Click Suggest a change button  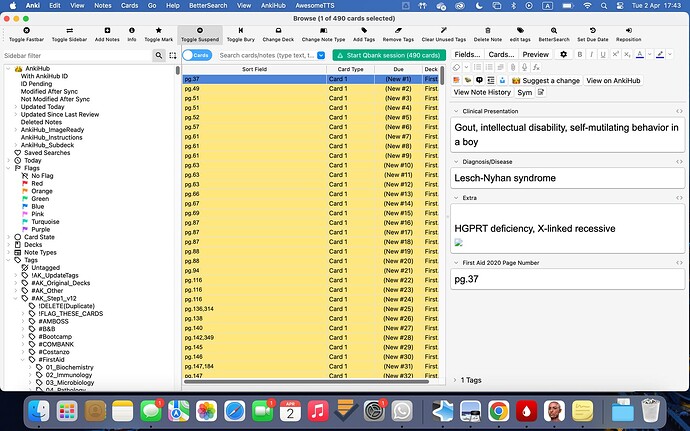pyautogui.click(x=546, y=81)
